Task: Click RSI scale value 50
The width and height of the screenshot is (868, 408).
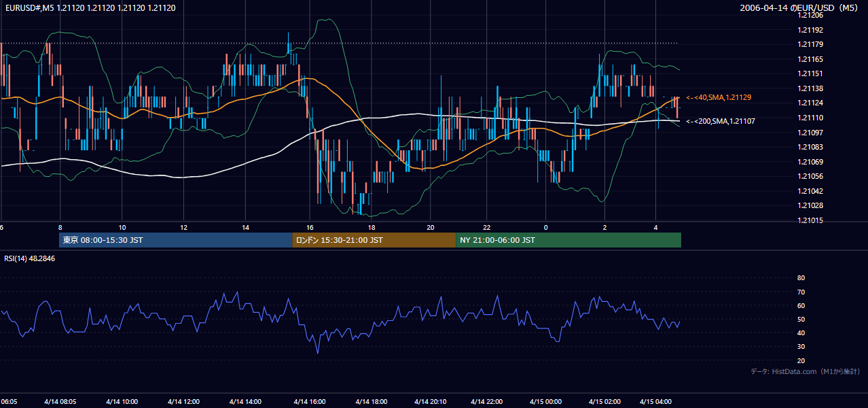Action: coord(801,319)
